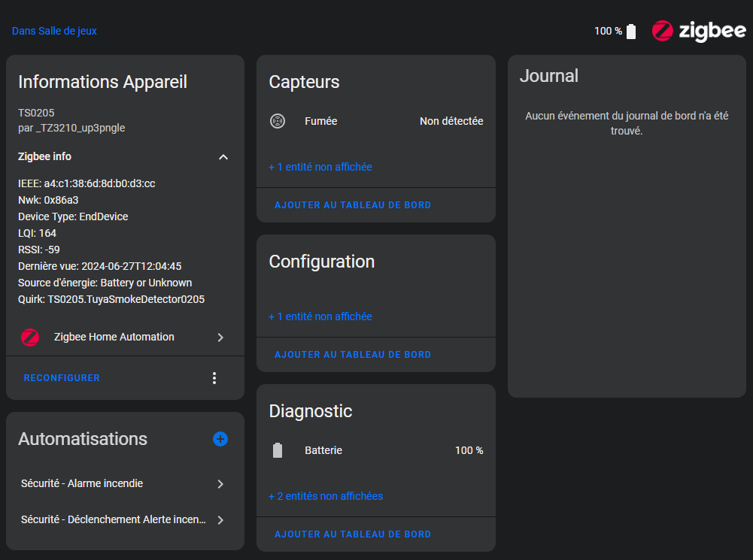753x560 pixels.
Task: Click the Zigbee logo in header
Action: coord(699,31)
